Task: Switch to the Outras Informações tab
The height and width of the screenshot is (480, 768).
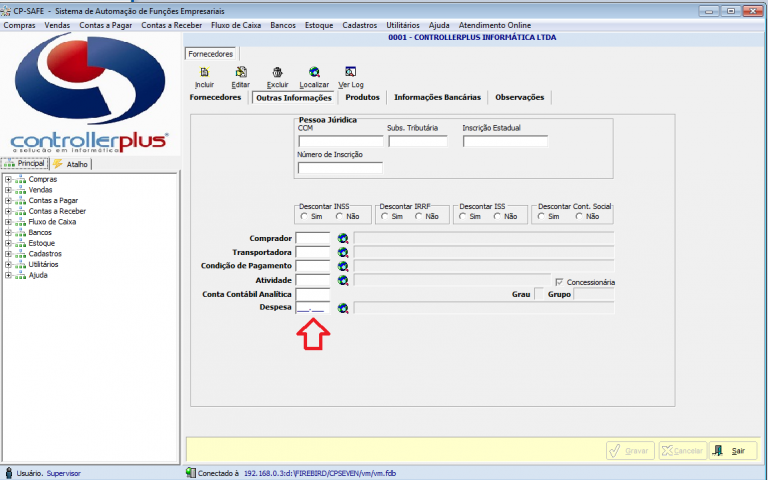Action: (x=294, y=97)
